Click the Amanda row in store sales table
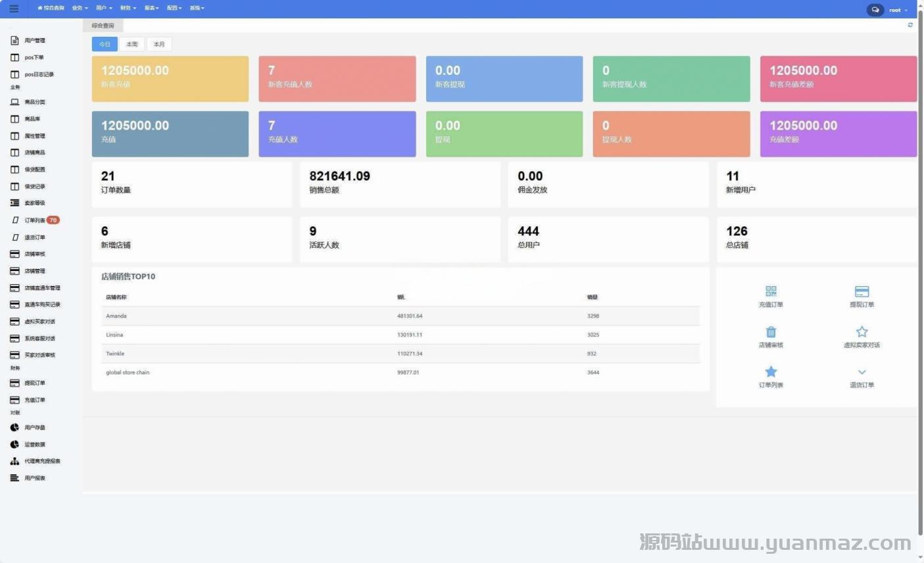Viewport: 924px width, 563px height. click(x=401, y=316)
